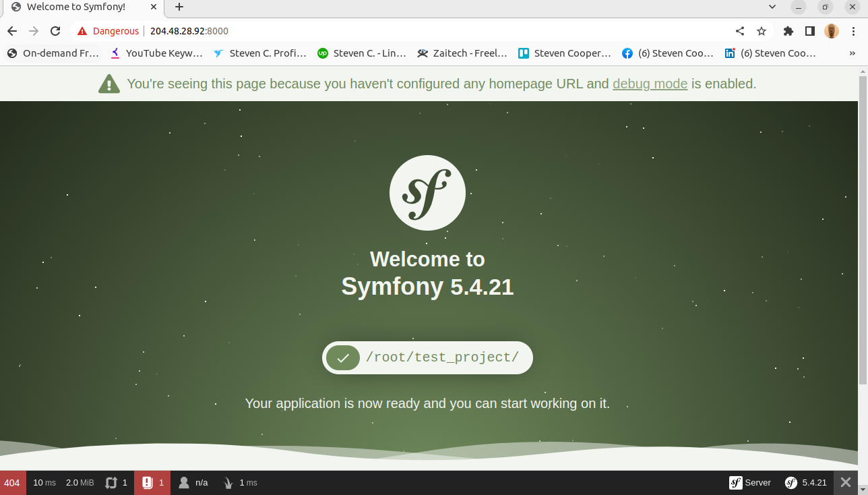Open the 2.0 MiB memory panel

(x=80, y=483)
